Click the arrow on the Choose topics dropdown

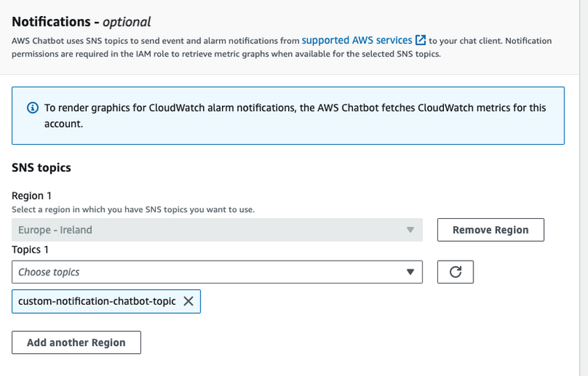coord(410,272)
